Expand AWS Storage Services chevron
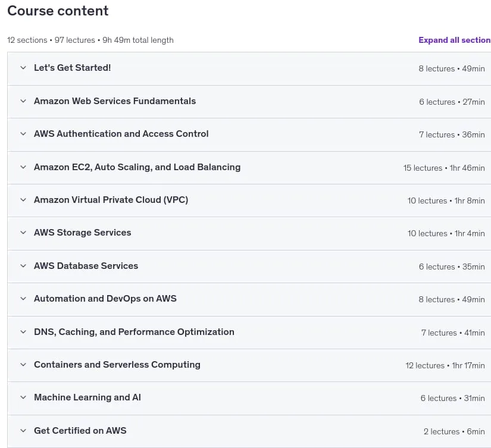This screenshot has height=448, width=491. click(23, 233)
